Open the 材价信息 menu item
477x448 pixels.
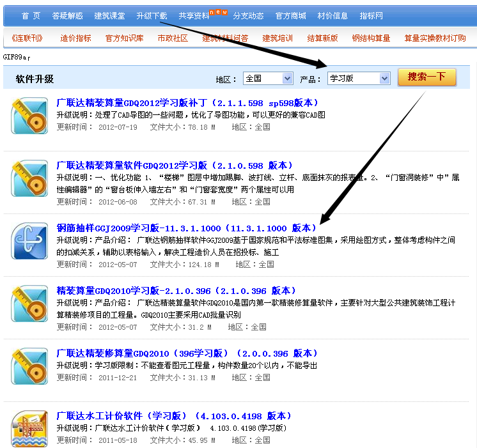point(332,16)
